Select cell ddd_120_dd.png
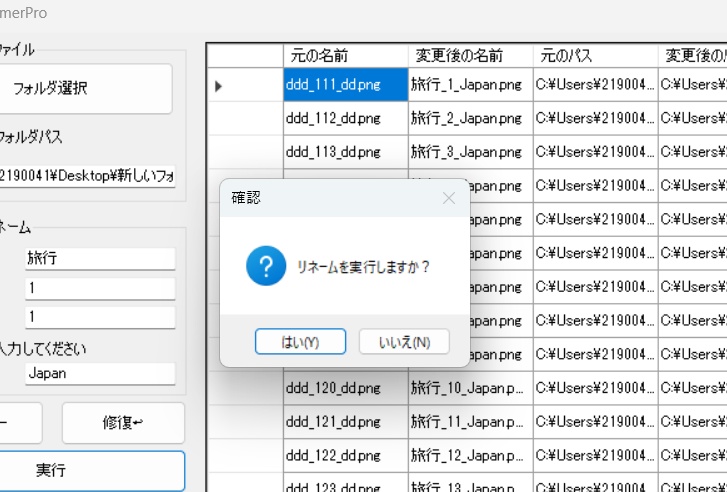Viewport: 727px width, 492px height. point(346,388)
